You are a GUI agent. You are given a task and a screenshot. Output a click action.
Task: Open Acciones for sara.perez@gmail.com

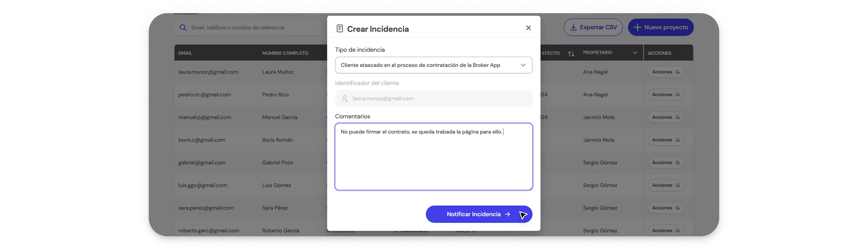click(x=666, y=208)
